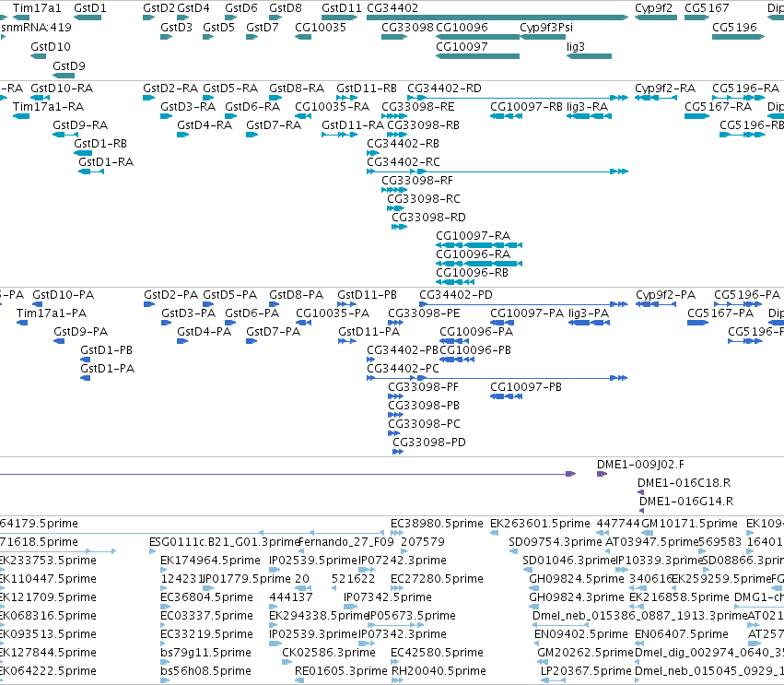The width and height of the screenshot is (784, 685).
Task: Select the Cyp9f2-RA transcript label
Action: [665, 89]
